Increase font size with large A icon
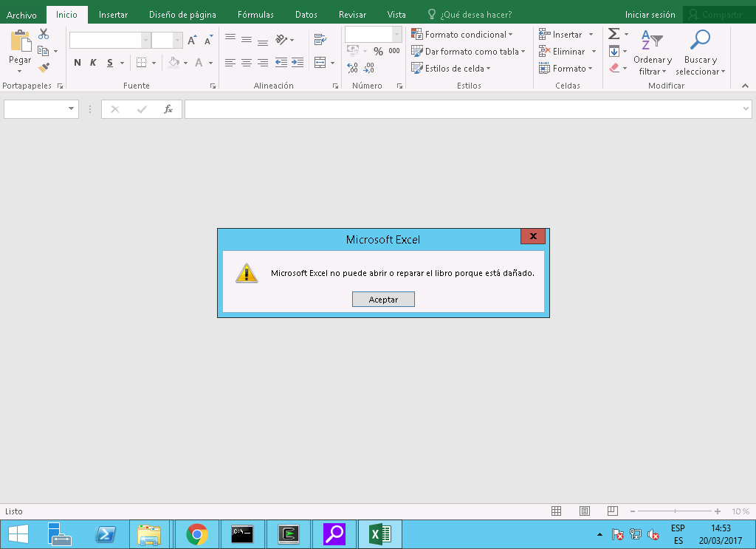 (192, 40)
